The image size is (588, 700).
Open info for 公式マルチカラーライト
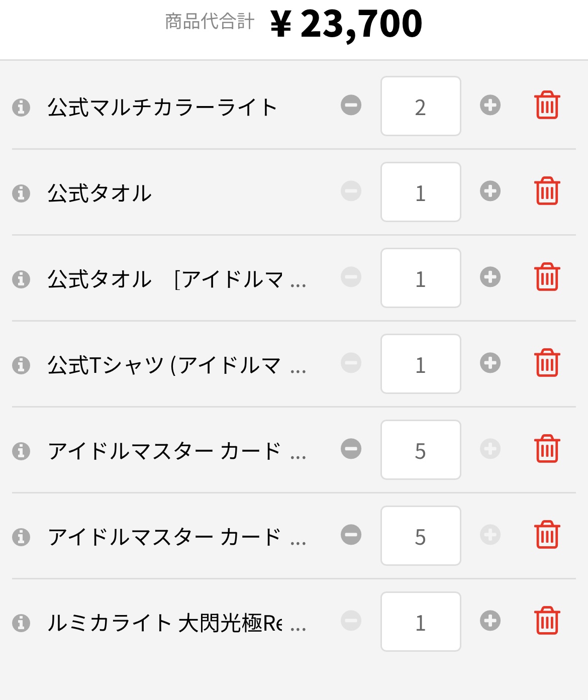coord(21,107)
